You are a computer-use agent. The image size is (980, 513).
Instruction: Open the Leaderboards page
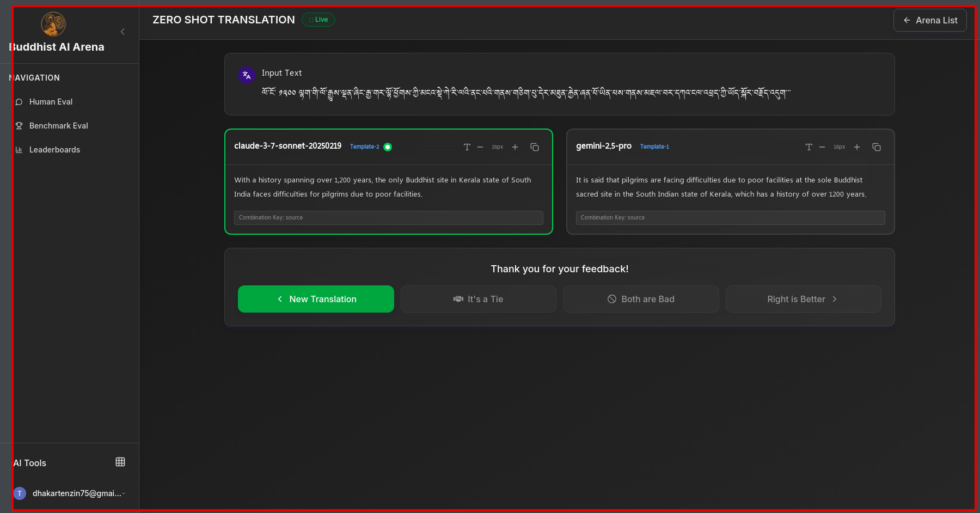tap(54, 150)
